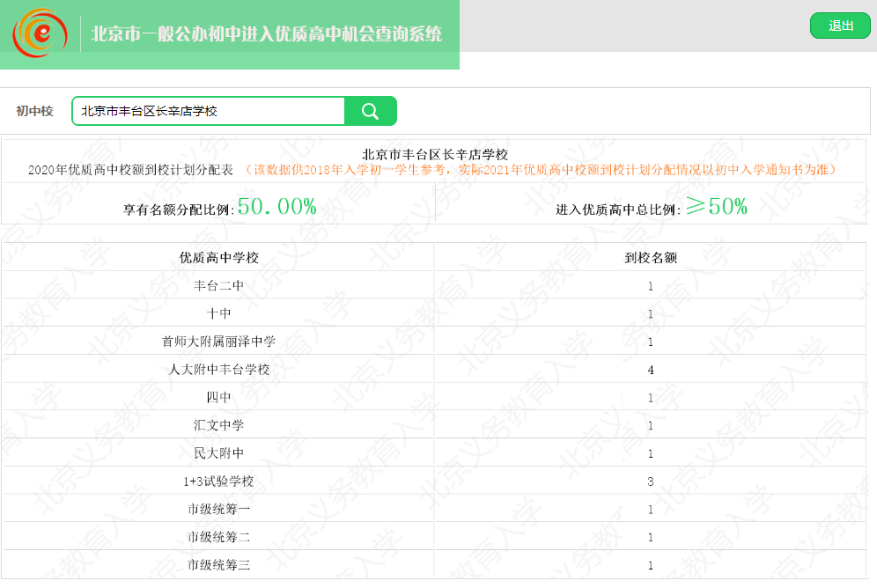Click quota value 3 for 1+3试验学校
877x588 pixels.
[x=651, y=481]
